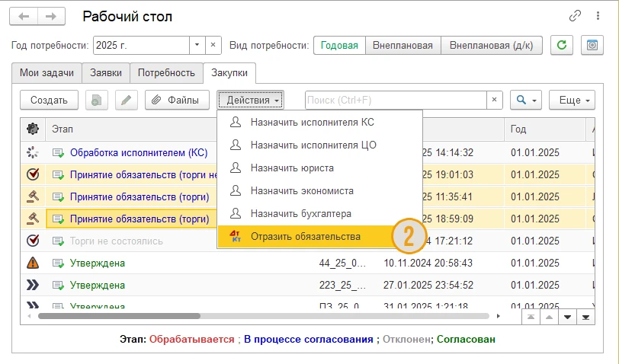This screenshot has height=364, width=619.
Task: Switch to the Мои задачи tab
Action: [x=47, y=73]
